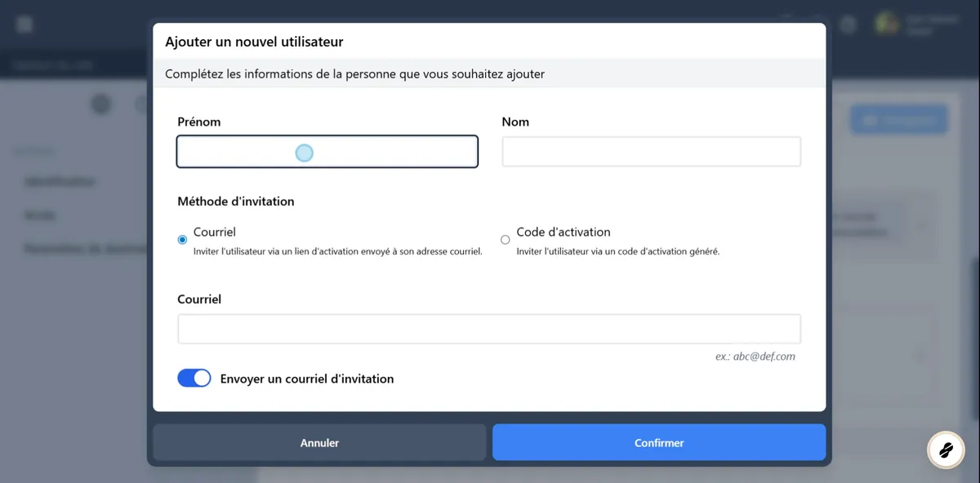This screenshot has width=980, height=483.
Task: Confirm adding the new user
Action: coord(658,443)
